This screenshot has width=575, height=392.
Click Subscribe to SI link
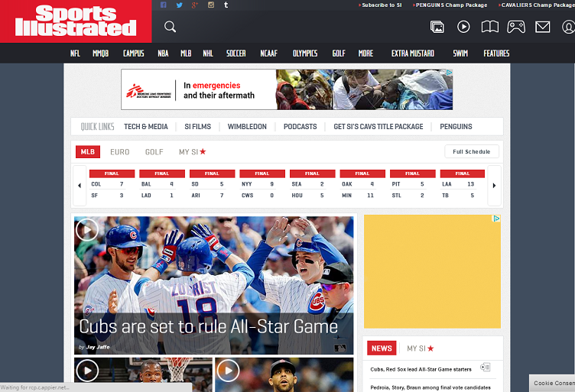pos(380,5)
